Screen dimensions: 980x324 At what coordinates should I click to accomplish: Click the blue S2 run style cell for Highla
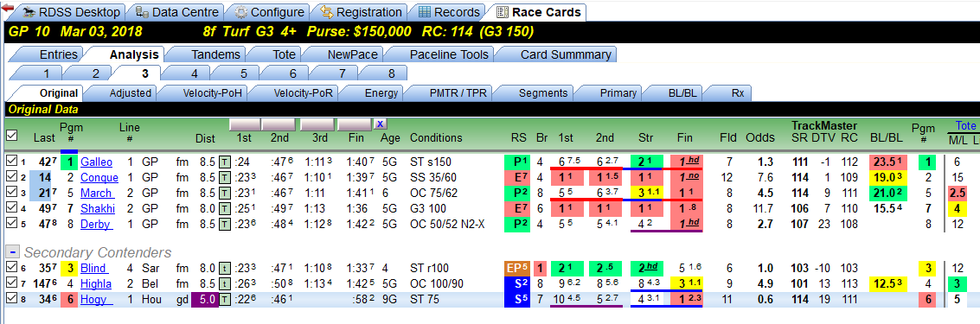516,284
